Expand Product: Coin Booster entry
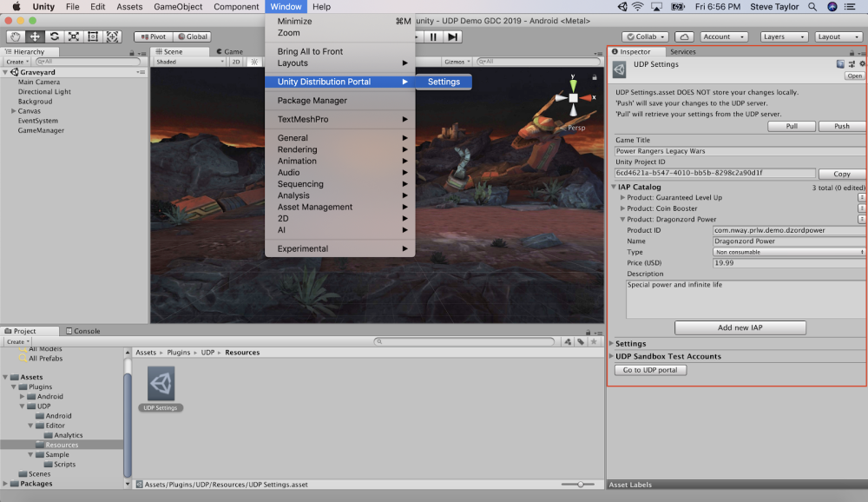This screenshot has height=502, width=868. click(x=661, y=208)
